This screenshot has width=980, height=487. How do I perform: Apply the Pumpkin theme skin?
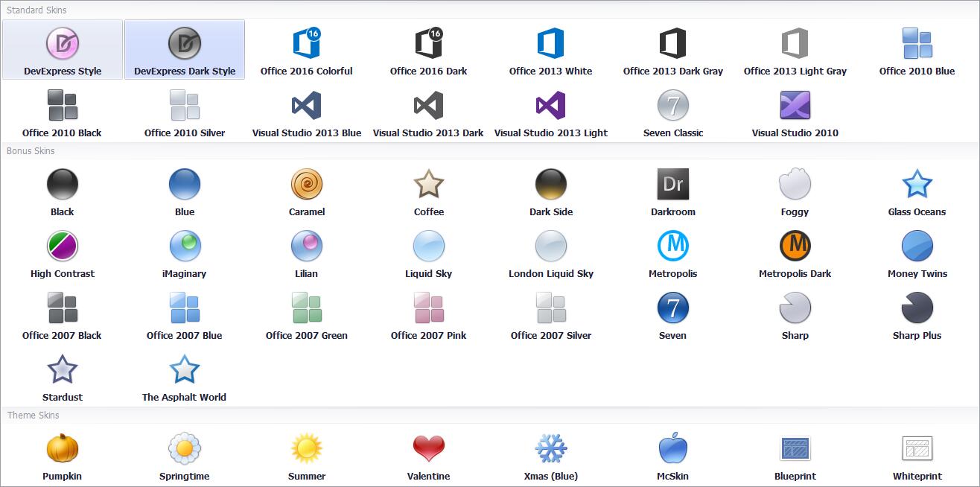pos(63,448)
